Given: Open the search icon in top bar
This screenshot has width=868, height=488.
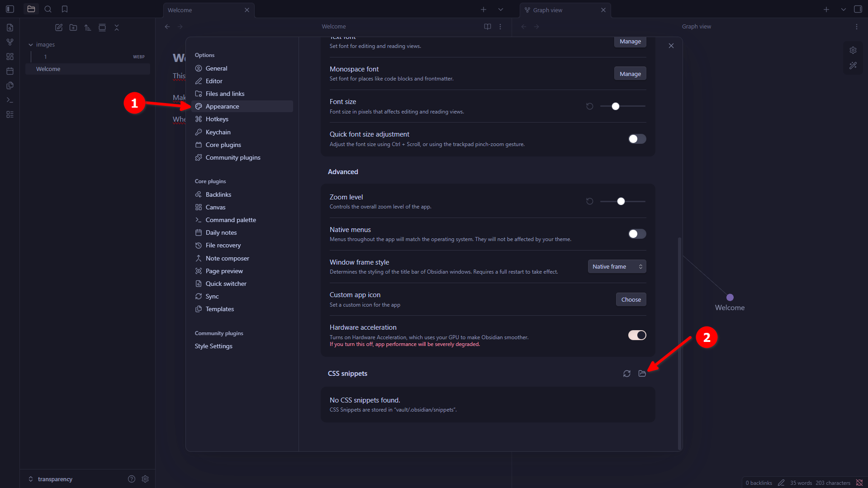Looking at the screenshot, I should pos(48,9).
